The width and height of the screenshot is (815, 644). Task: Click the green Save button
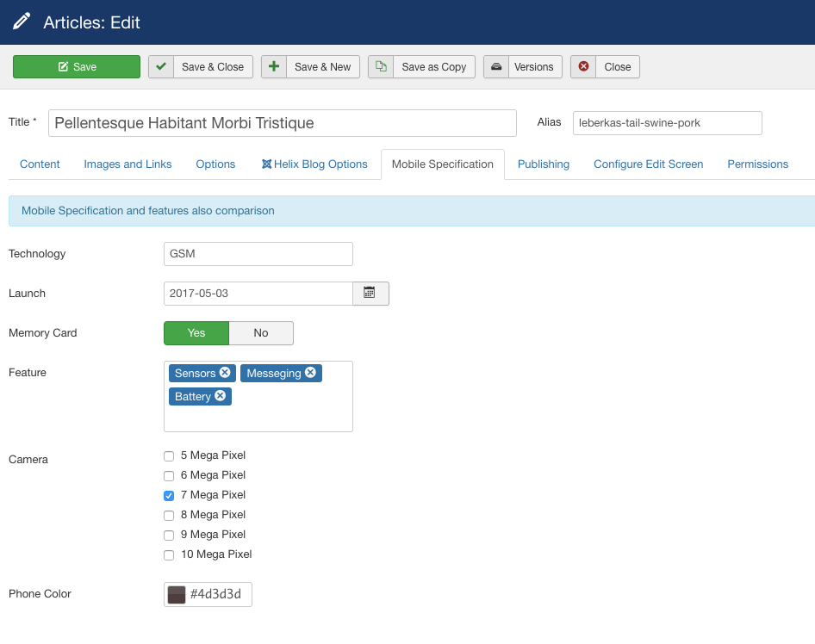point(76,65)
